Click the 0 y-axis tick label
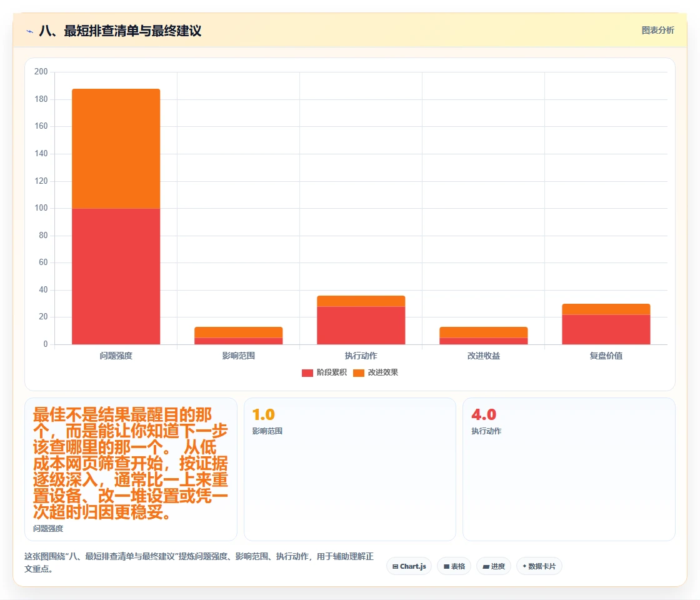700x600 pixels. coord(46,344)
